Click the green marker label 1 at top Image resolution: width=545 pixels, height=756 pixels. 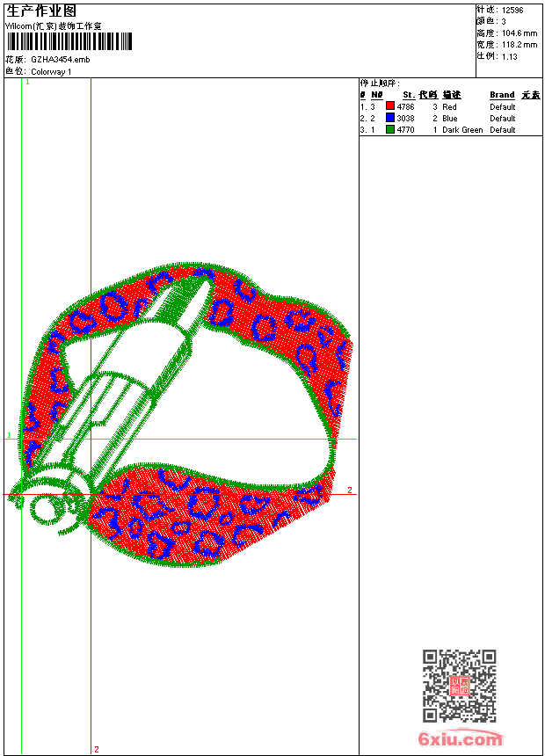coord(27,82)
